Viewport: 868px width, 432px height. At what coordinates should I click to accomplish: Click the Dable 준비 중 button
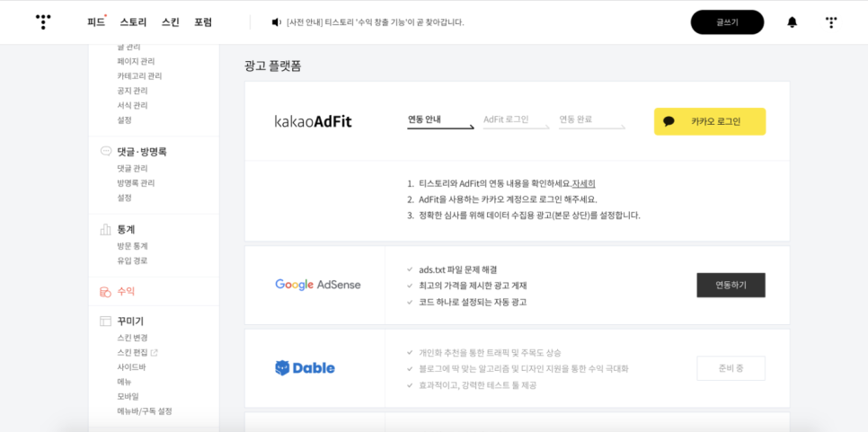731,368
